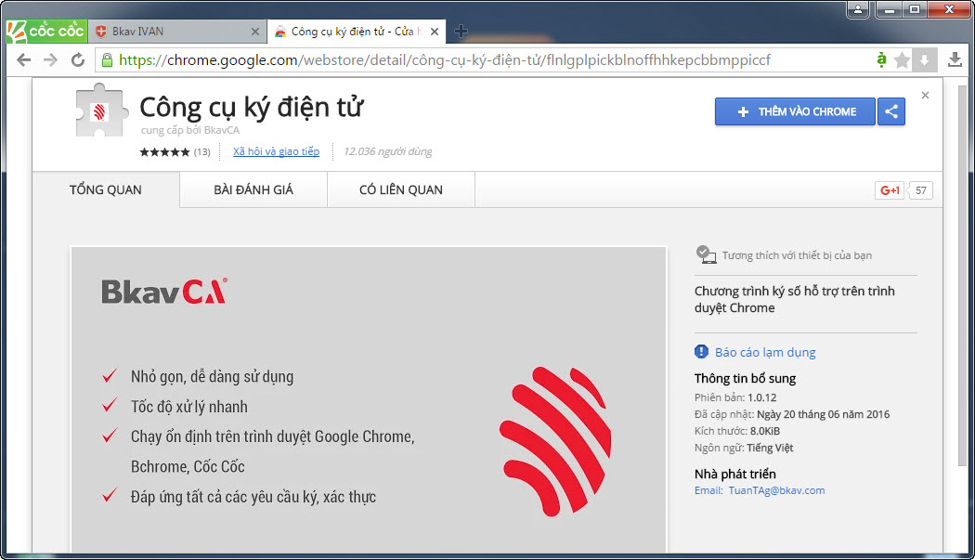Click 'Kích thước: 8.0KiB' text
Image resolution: width=975 pixels, height=560 pixels.
[x=737, y=431]
